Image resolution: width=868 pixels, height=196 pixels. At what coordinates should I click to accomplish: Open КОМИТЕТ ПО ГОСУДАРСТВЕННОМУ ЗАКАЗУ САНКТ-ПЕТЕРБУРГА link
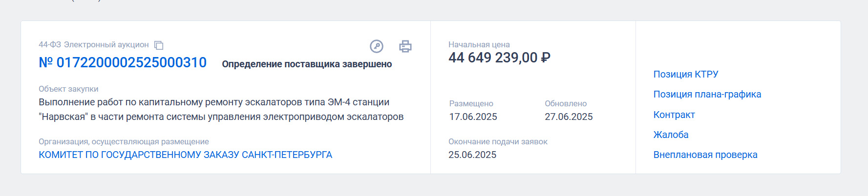point(186,155)
